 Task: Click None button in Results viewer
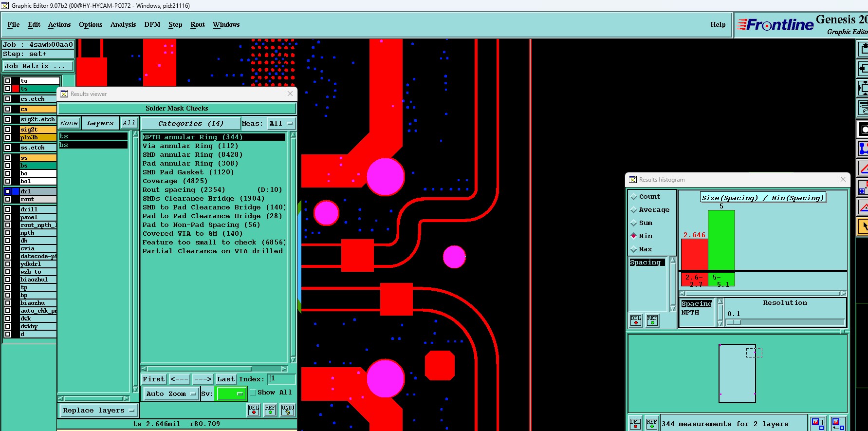tap(69, 123)
